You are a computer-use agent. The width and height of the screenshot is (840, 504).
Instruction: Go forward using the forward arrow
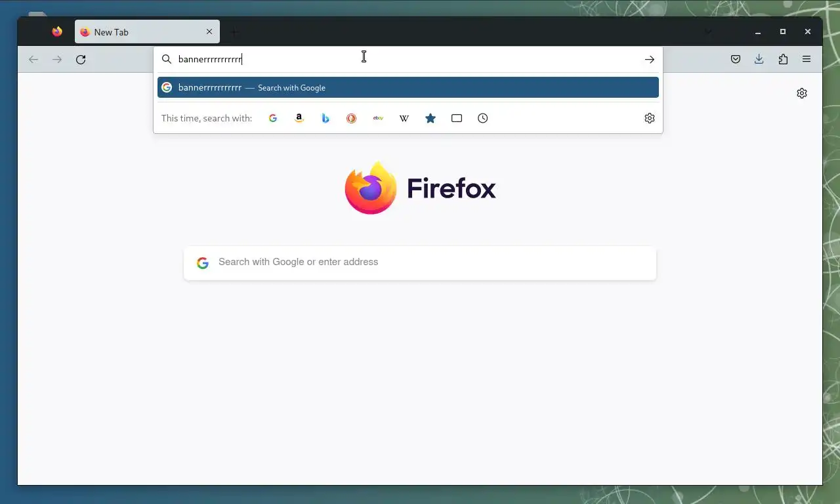point(57,60)
